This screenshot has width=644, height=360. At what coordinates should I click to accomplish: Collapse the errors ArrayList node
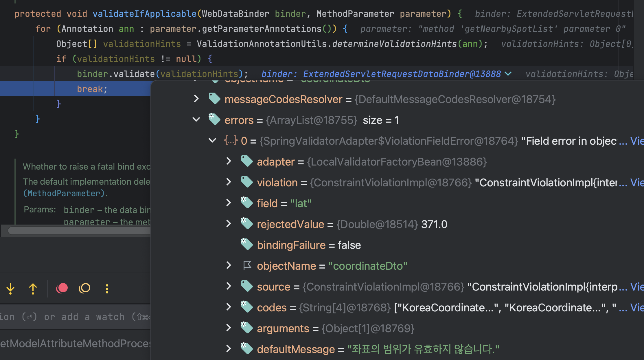(x=196, y=120)
